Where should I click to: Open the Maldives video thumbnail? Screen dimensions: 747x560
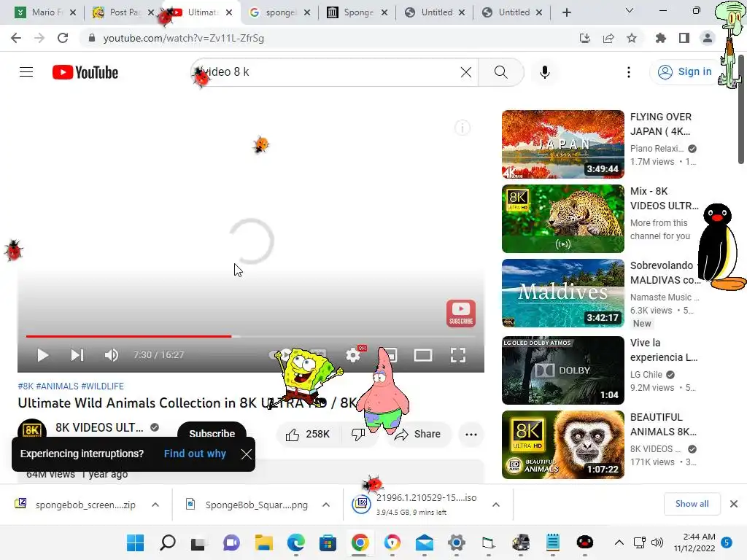(x=562, y=293)
